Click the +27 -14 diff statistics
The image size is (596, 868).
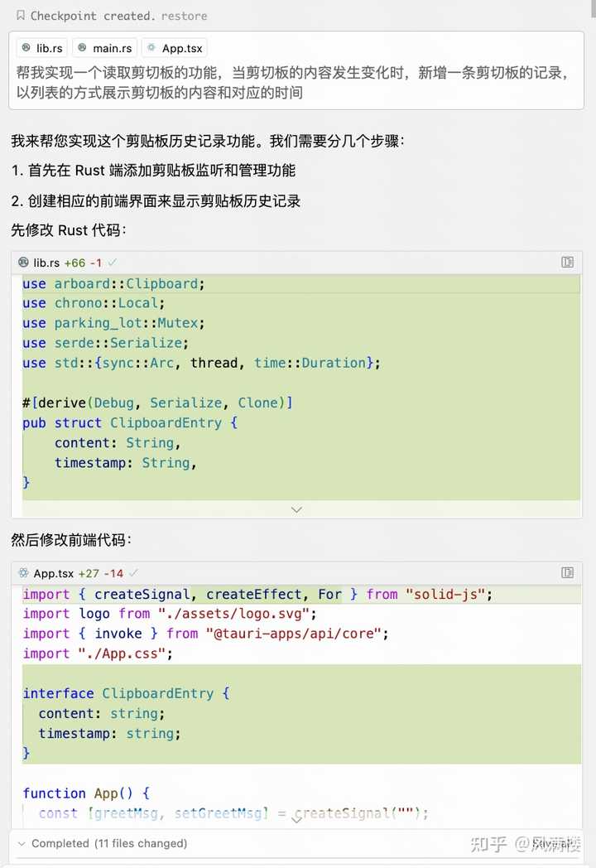[101, 572]
